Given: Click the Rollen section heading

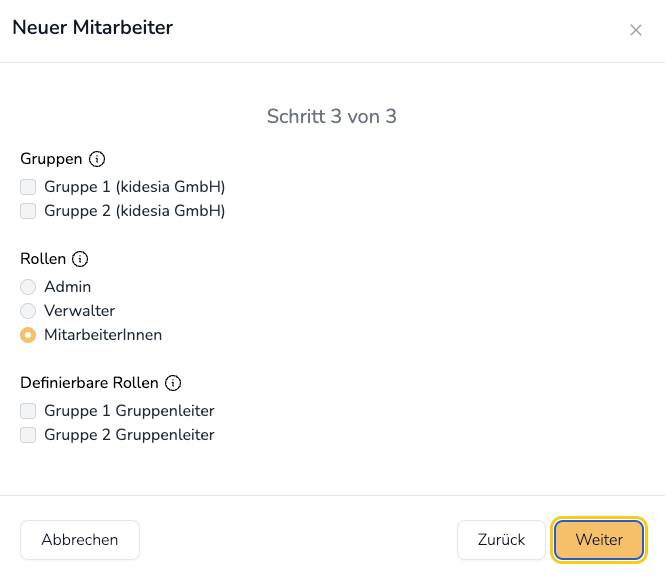Looking at the screenshot, I should pos(43,259).
